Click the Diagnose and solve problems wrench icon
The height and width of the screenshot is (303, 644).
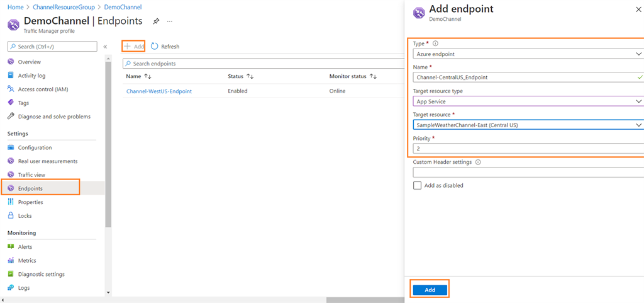11,117
